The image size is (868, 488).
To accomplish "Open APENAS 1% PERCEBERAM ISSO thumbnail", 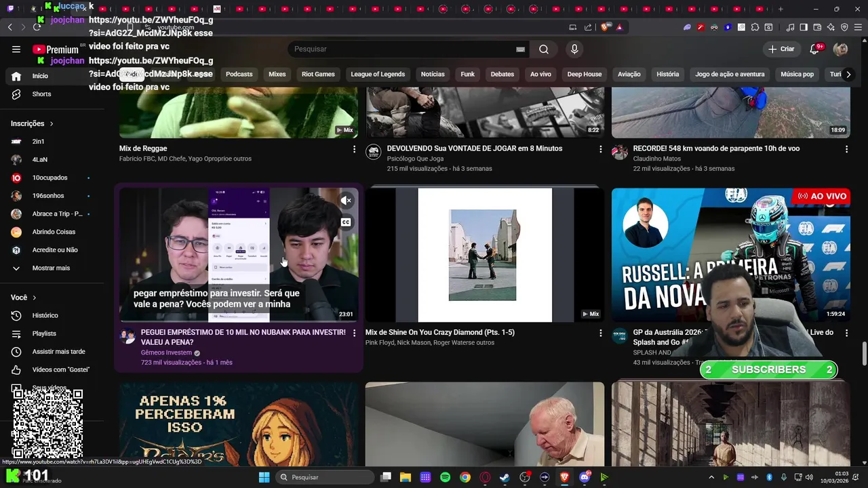I will (239, 424).
